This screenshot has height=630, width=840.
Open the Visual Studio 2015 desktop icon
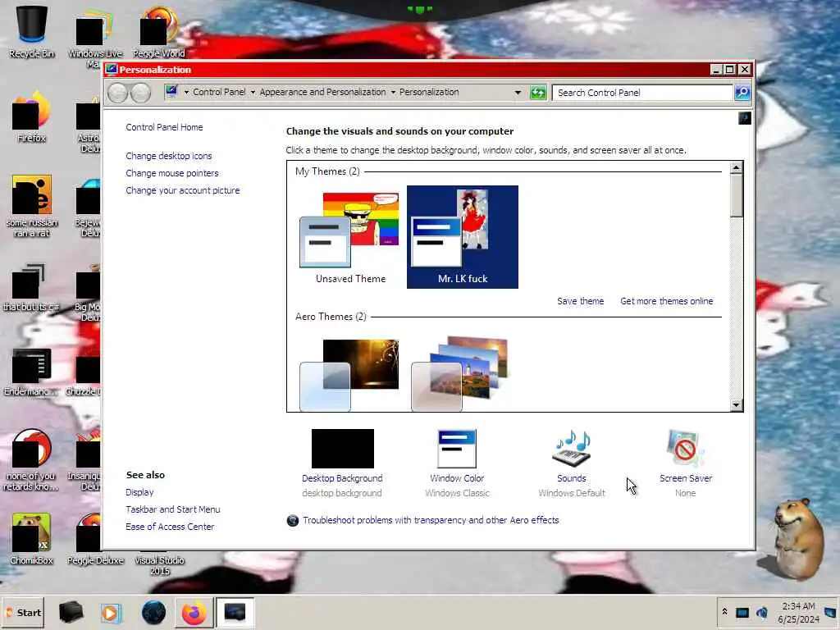coord(160,564)
